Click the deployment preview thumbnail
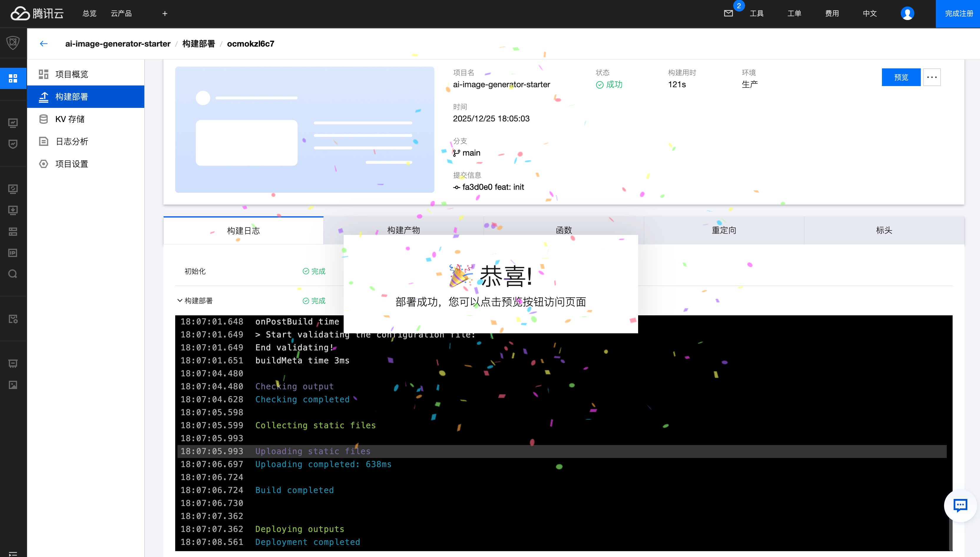Viewport: 980px width, 557px height. coord(304,129)
